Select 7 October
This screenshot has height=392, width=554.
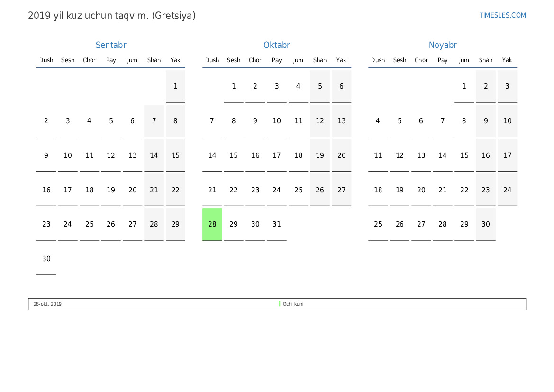[212, 121]
